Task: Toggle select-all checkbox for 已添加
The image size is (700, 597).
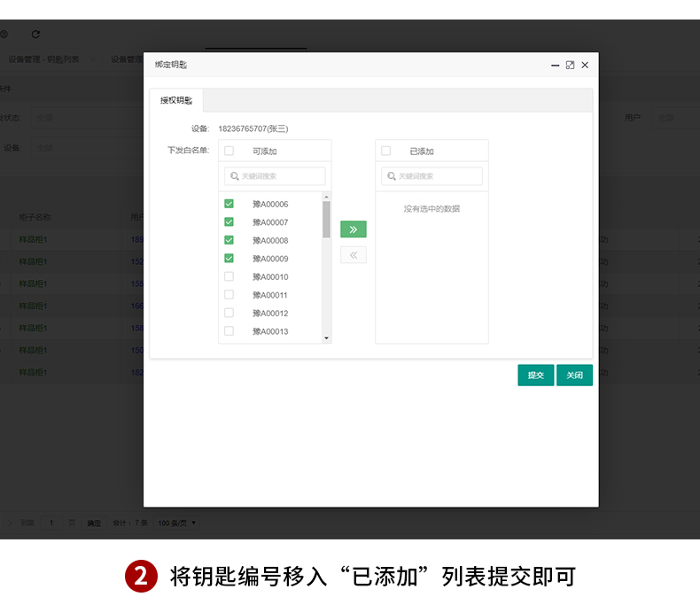Action: point(386,151)
